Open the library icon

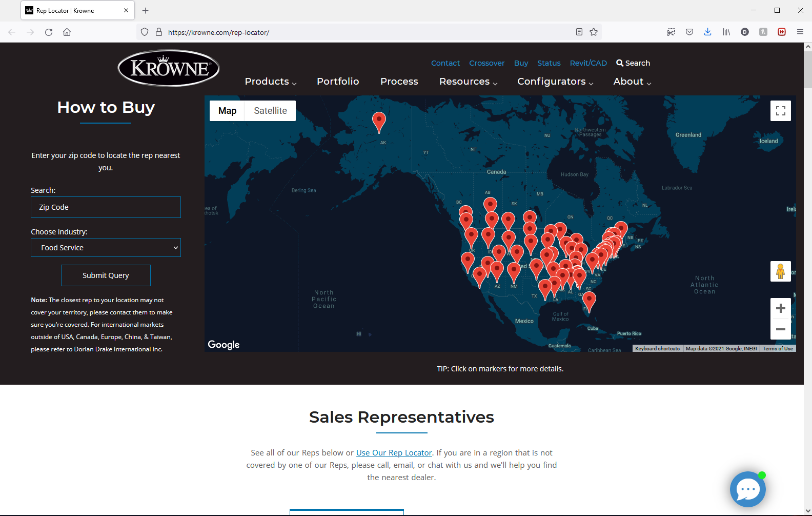pyautogui.click(x=726, y=32)
